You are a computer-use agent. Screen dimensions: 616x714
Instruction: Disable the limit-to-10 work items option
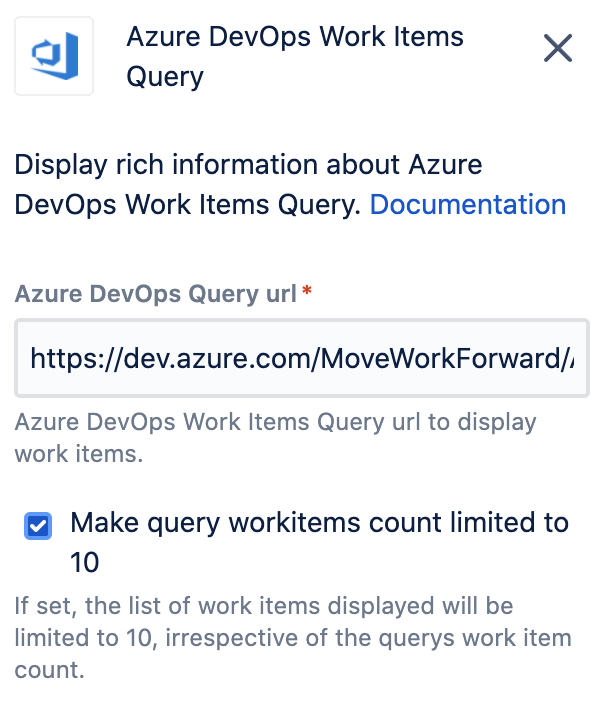[x=38, y=525]
